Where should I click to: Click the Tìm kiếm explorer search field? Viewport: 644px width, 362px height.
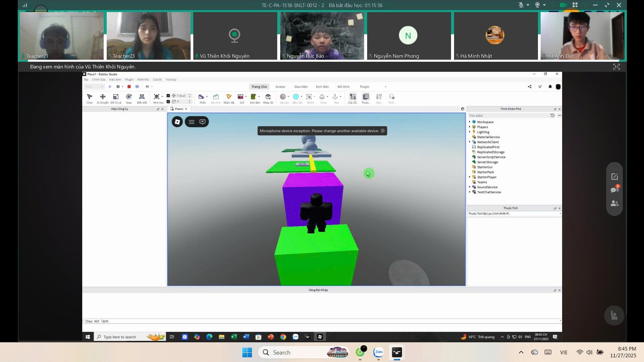(508, 116)
